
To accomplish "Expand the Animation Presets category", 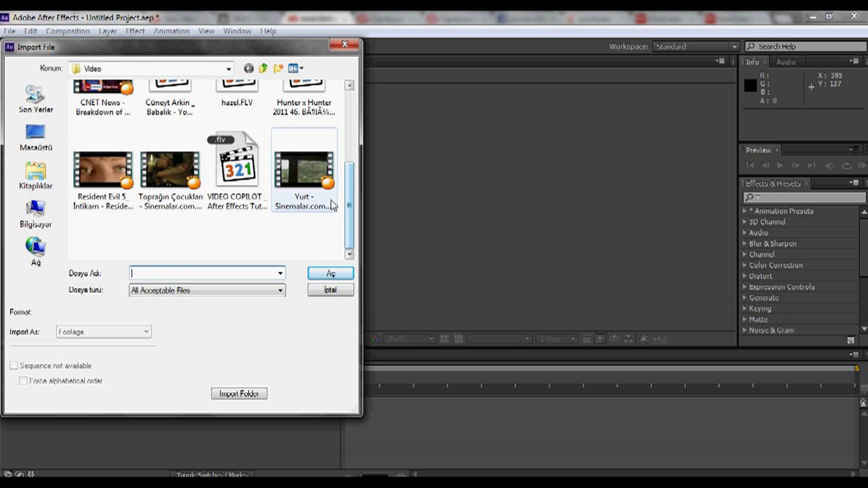I will pos(745,211).
